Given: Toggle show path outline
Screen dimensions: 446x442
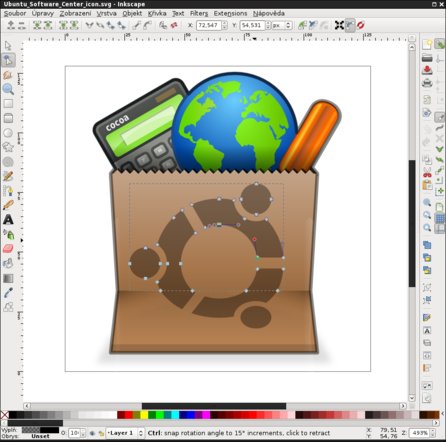Looking at the screenshot, I should (361, 25).
